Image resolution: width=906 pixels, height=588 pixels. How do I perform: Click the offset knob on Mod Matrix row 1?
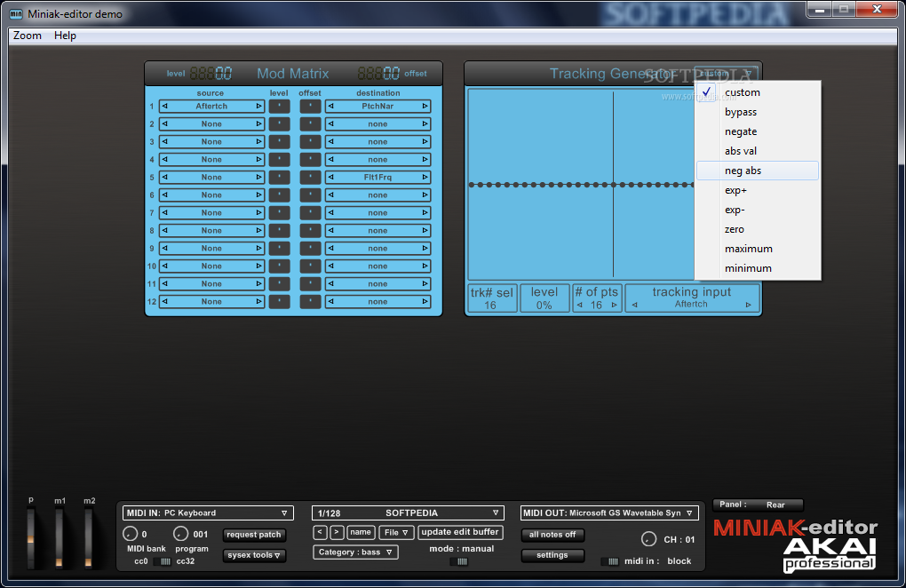click(310, 107)
